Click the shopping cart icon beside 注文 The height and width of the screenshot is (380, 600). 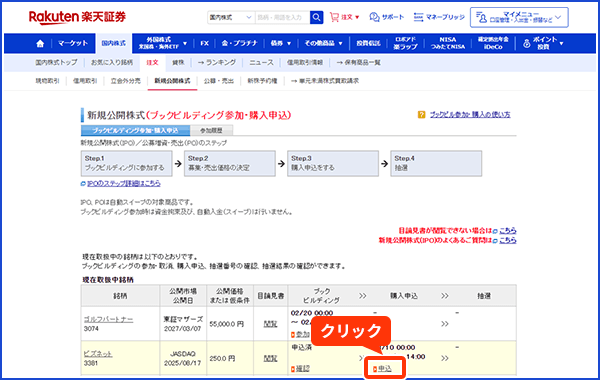click(x=334, y=17)
